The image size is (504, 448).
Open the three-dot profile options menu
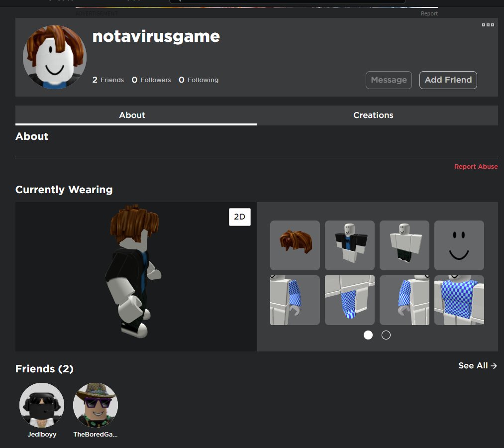pos(488,25)
